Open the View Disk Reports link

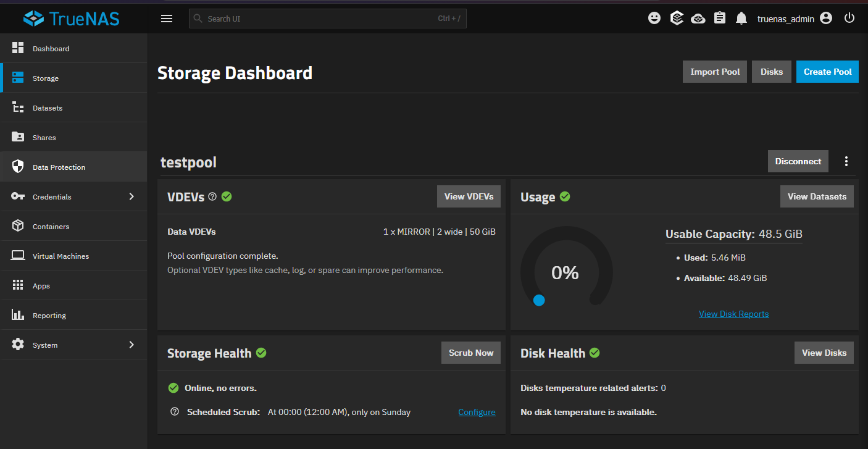click(x=734, y=314)
